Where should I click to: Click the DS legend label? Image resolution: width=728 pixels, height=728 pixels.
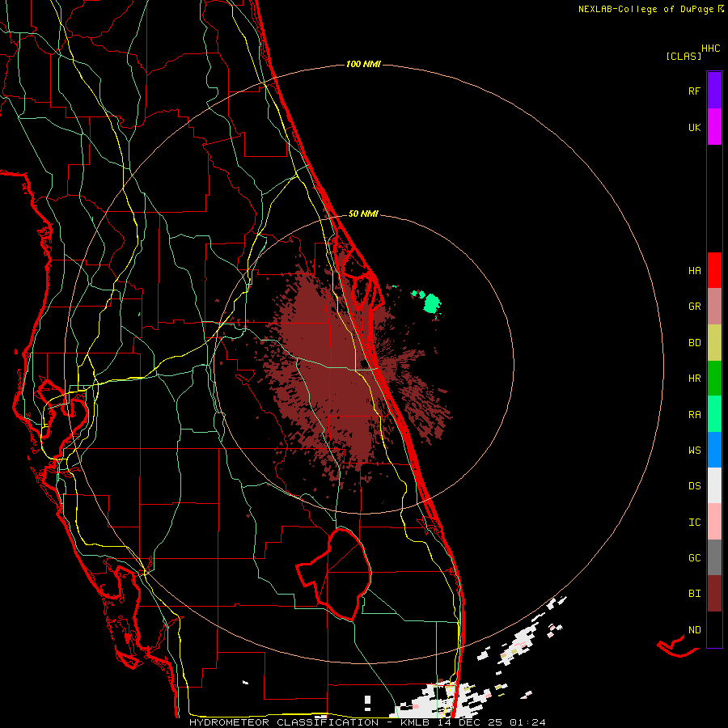694,486
